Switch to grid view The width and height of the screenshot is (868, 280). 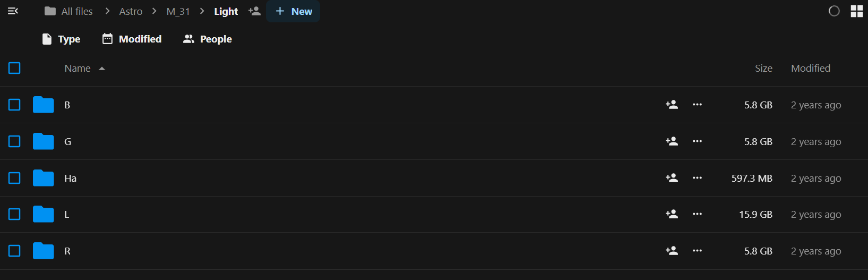pos(857,11)
